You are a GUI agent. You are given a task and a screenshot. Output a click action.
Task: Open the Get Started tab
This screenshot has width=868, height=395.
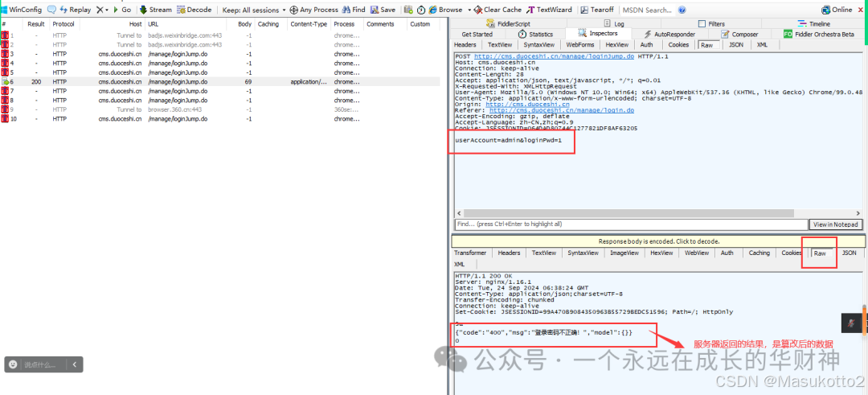[x=477, y=35]
